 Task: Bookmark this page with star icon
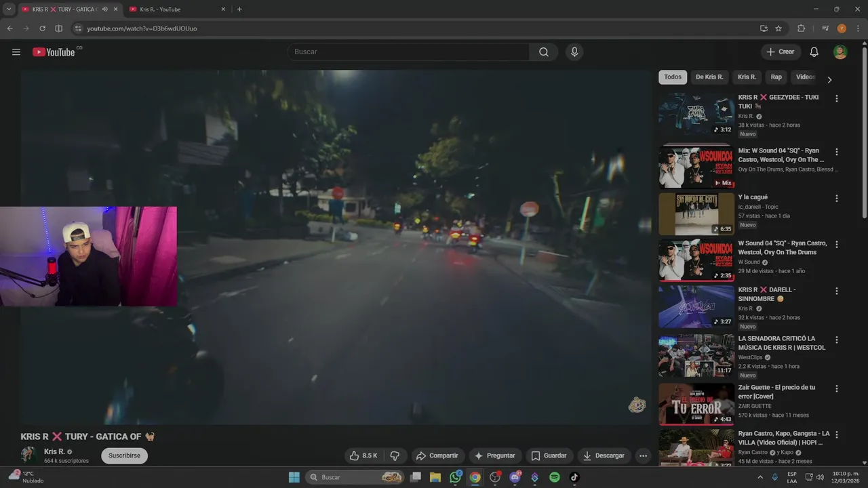pyautogui.click(x=778, y=28)
